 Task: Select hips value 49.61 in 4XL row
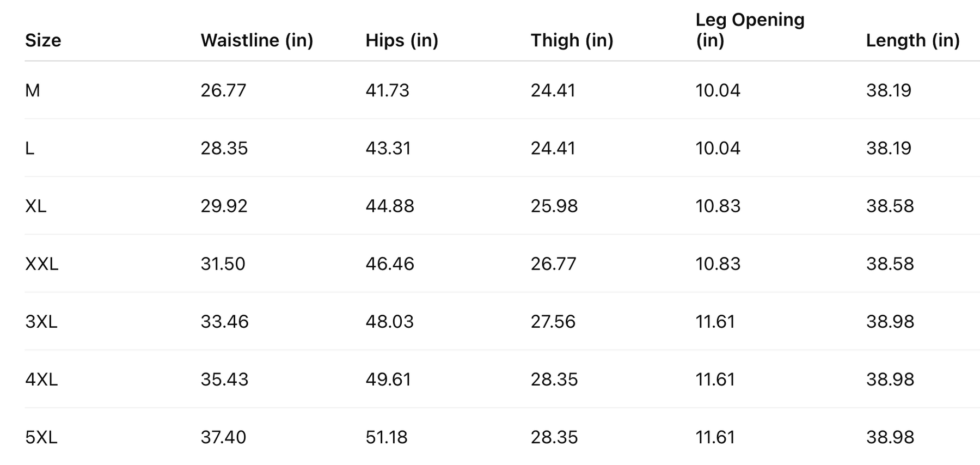[388, 380]
